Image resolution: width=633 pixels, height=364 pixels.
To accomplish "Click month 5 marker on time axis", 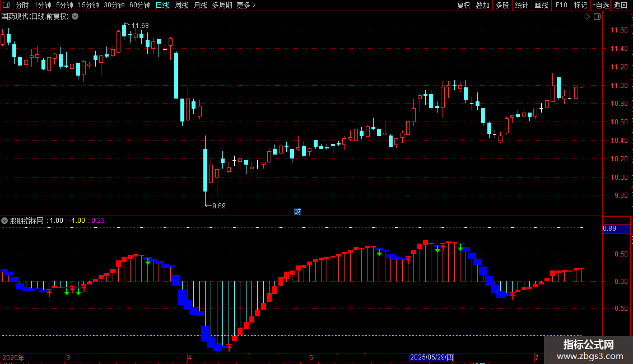I will pos(311,357).
